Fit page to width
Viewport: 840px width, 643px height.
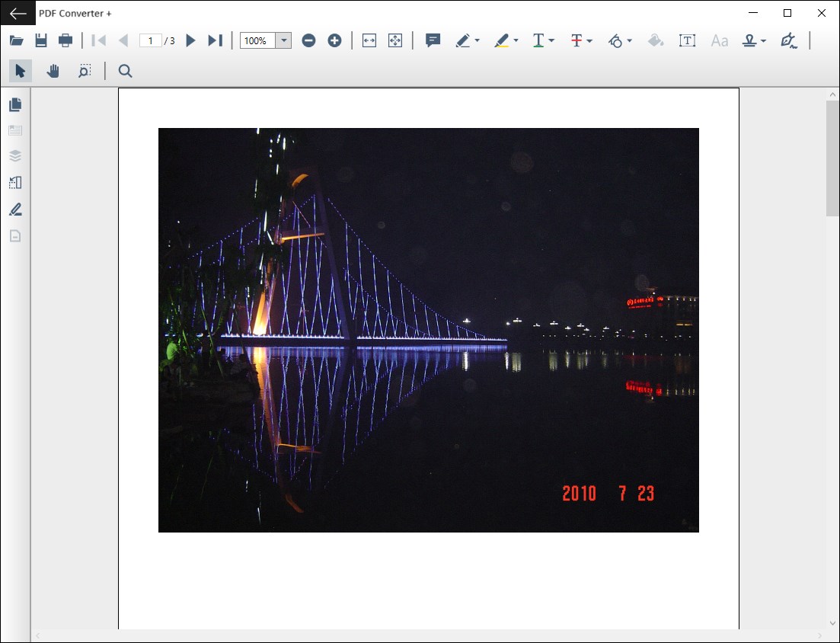click(x=369, y=40)
